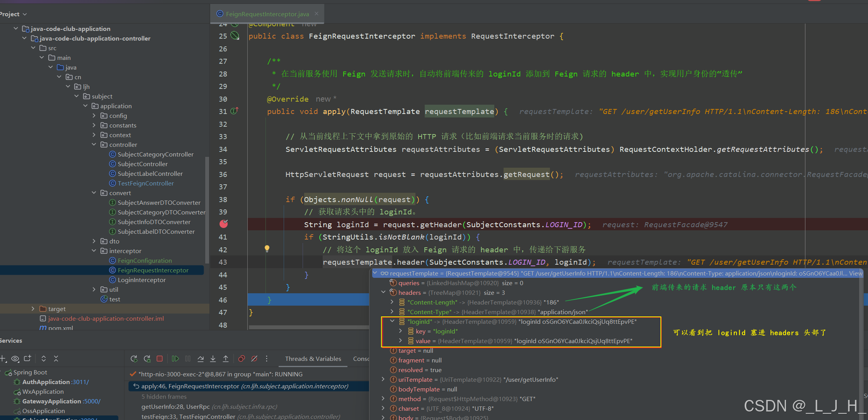Open the LoginInterceptor class in the project tree
Screen dimensions: 868x420
click(141, 280)
